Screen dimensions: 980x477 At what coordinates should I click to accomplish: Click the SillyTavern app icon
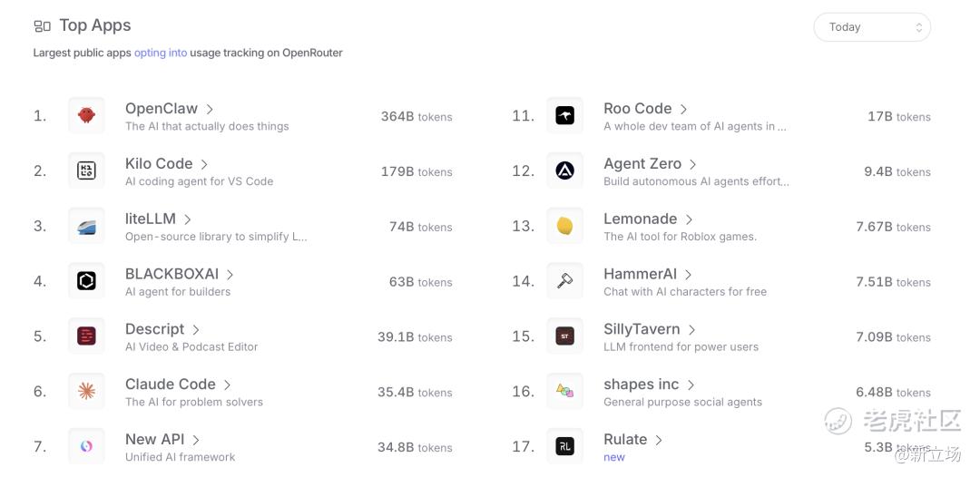pyautogui.click(x=564, y=336)
